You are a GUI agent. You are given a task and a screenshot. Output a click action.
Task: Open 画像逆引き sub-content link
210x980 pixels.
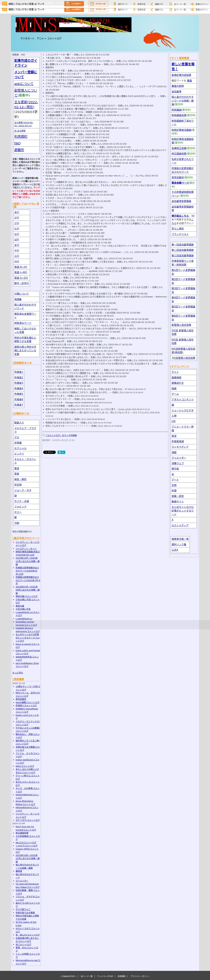tap(178, 383)
